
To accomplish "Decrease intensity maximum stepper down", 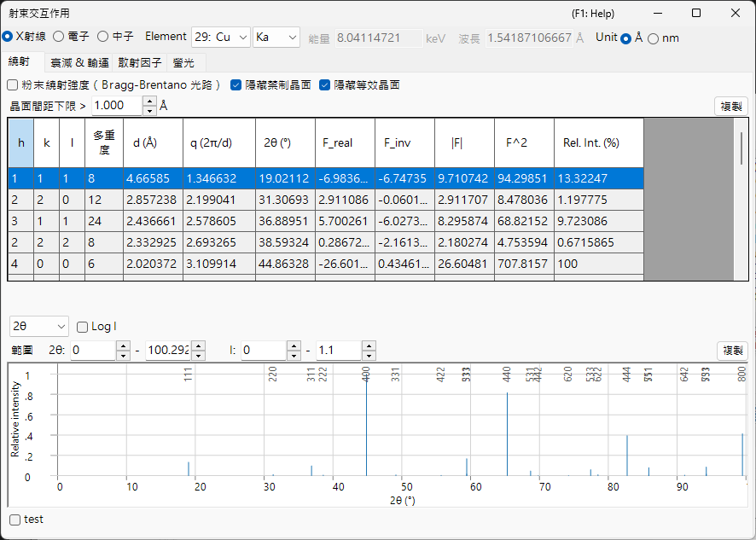I will pyautogui.click(x=369, y=356).
